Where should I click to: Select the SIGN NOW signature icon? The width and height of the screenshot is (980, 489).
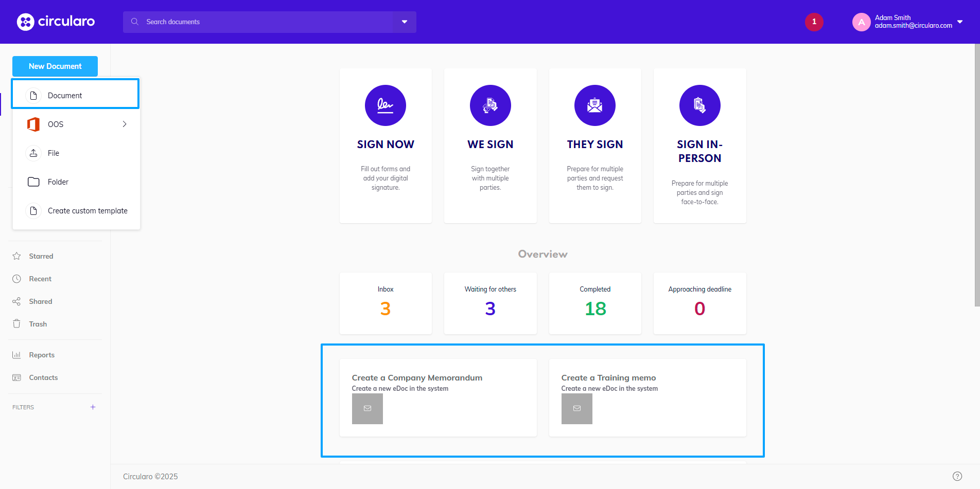tap(385, 105)
